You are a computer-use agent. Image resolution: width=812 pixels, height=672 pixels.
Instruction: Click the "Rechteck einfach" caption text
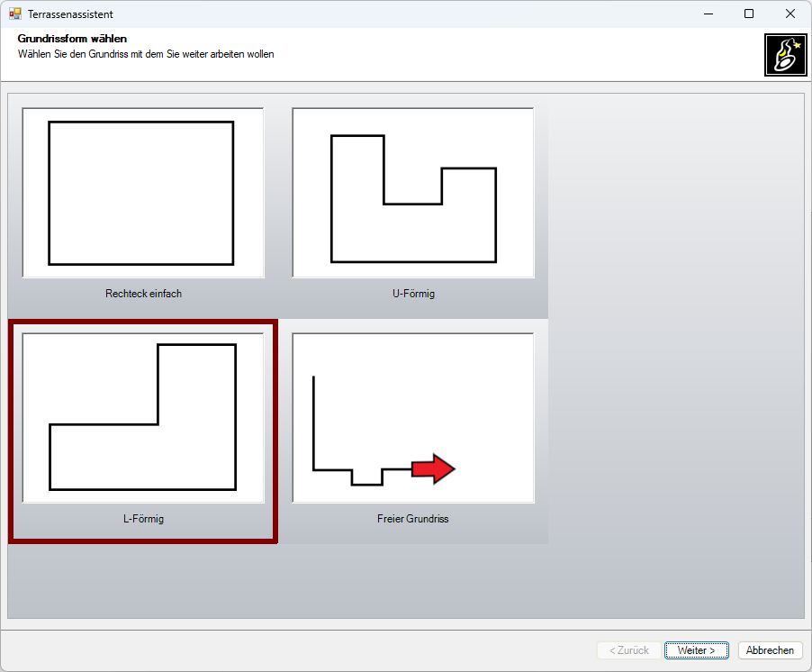143,294
